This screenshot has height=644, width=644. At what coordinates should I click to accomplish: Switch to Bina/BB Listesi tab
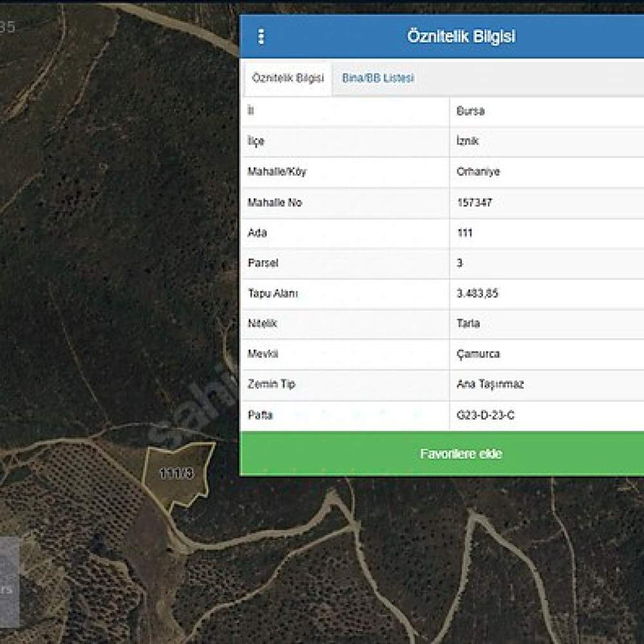(378, 78)
